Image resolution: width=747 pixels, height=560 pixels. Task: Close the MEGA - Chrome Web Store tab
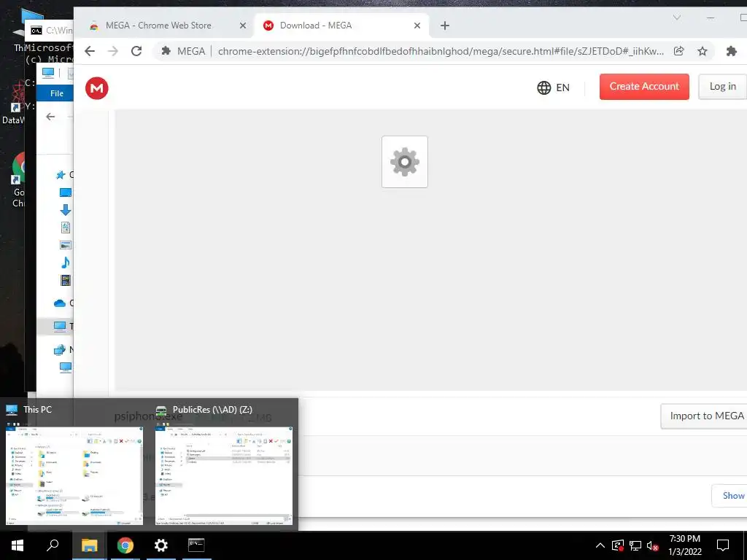(x=242, y=26)
